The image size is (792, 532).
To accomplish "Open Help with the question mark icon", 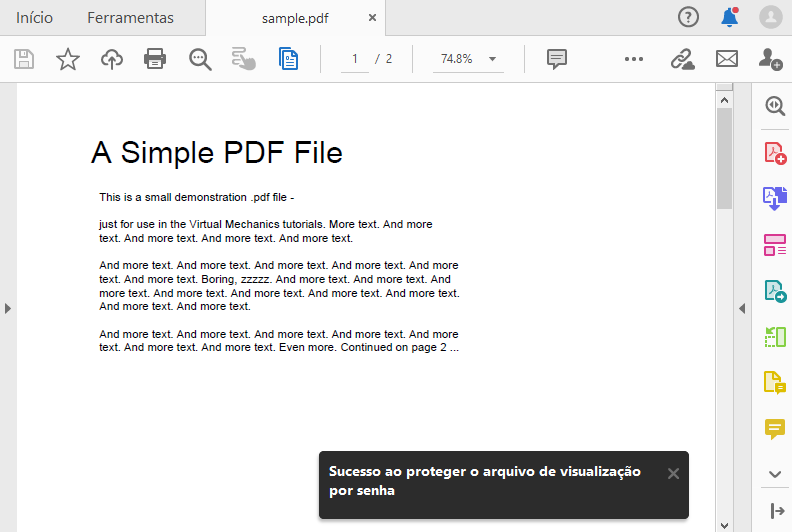I will click(x=688, y=17).
